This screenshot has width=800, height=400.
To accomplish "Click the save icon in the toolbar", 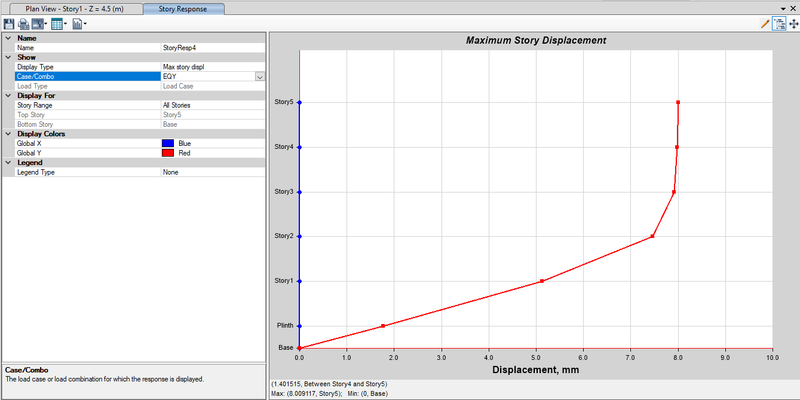I will click(x=9, y=22).
